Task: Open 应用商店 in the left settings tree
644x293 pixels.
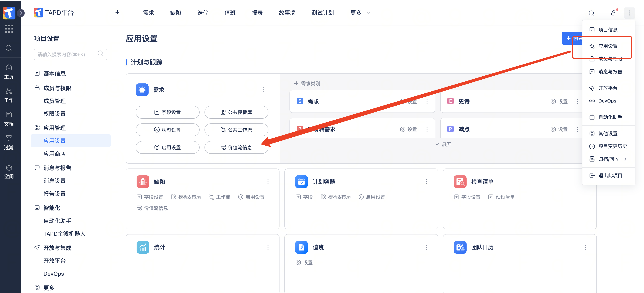Action: pos(54,154)
